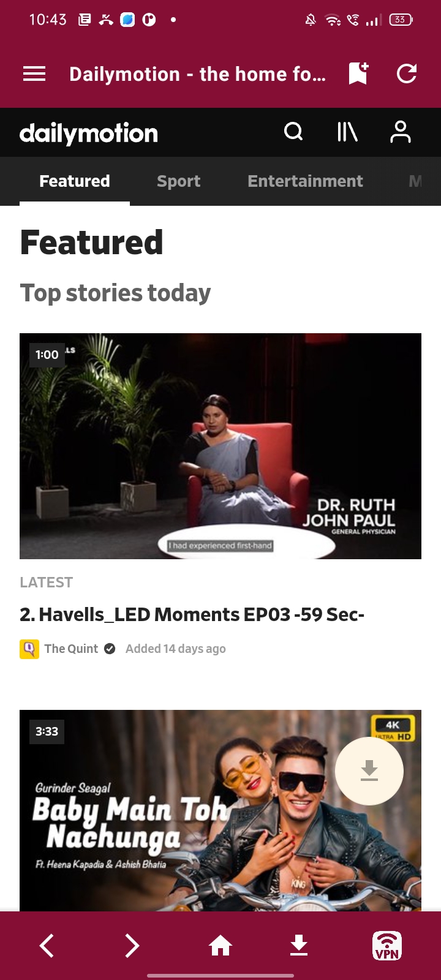Reload the Dailymotion page
Viewport: 441px width, 980px height.
tap(407, 73)
